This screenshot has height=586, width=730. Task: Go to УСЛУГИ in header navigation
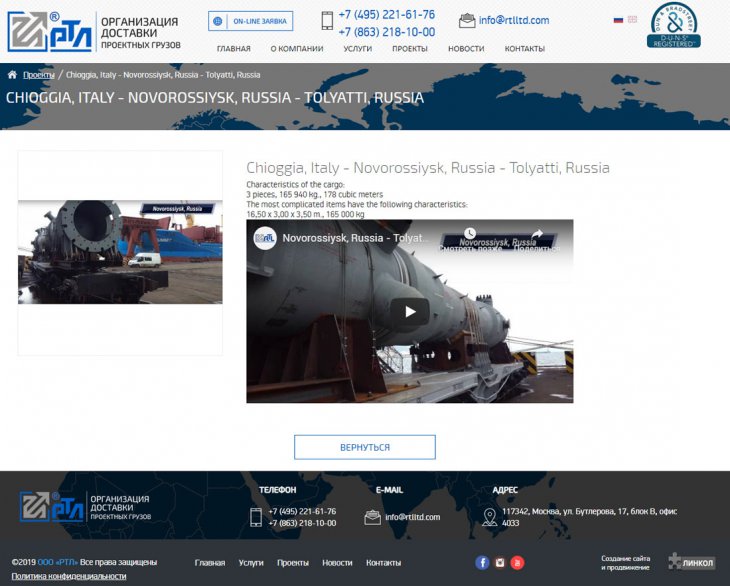pyautogui.click(x=357, y=49)
